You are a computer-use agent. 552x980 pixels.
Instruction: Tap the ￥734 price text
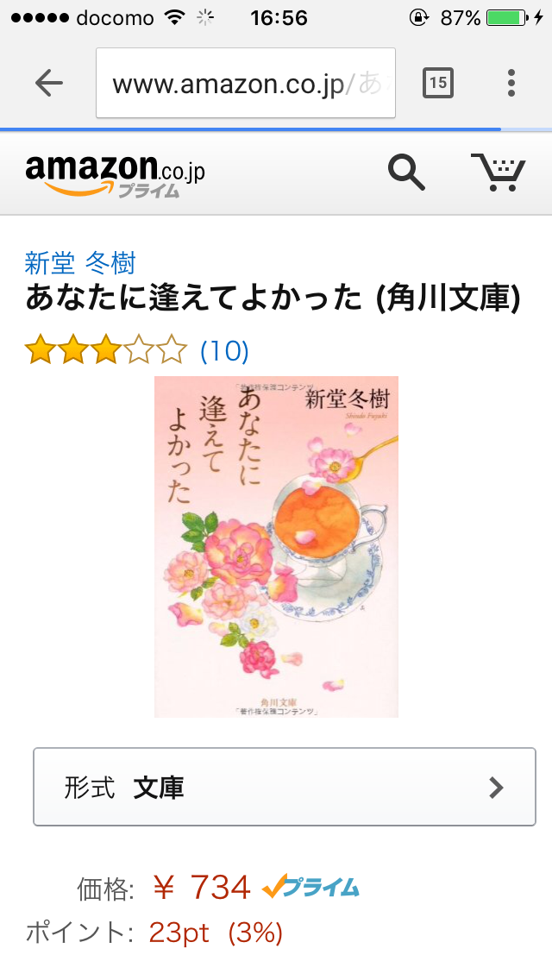click(x=201, y=888)
